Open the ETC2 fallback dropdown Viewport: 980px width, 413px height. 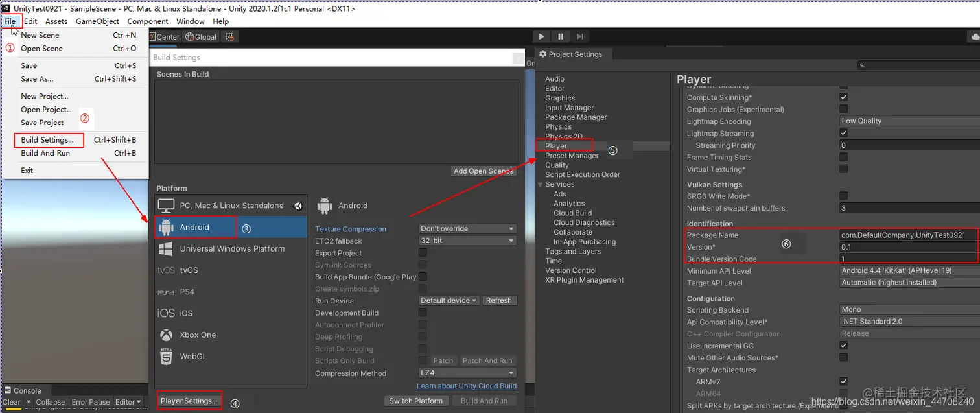tap(467, 241)
